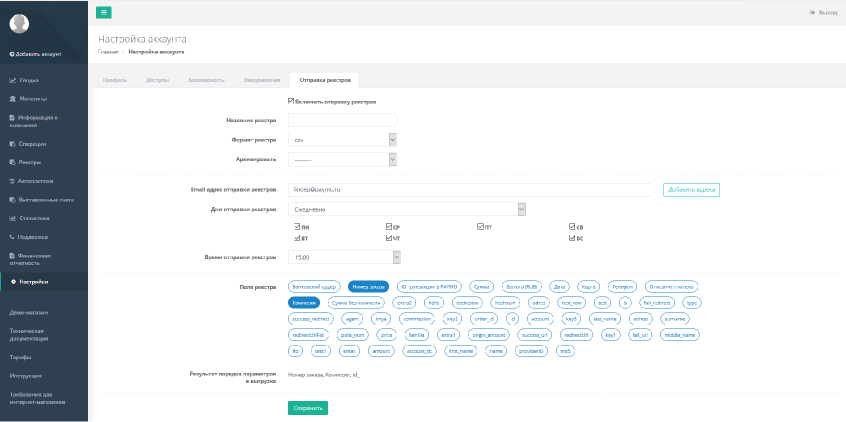Uncheck the ПТ day checkbox
This screenshot has width=846, height=422.
tap(480, 227)
